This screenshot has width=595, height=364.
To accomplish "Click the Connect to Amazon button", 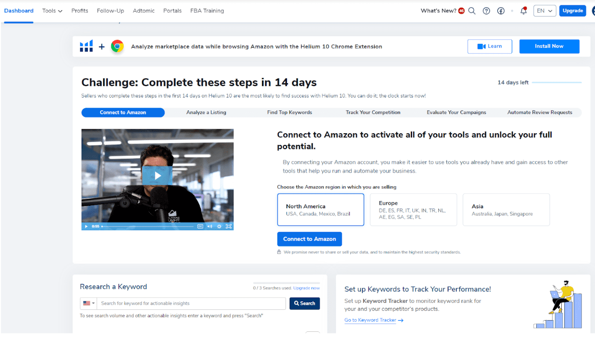I will click(310, 238).
